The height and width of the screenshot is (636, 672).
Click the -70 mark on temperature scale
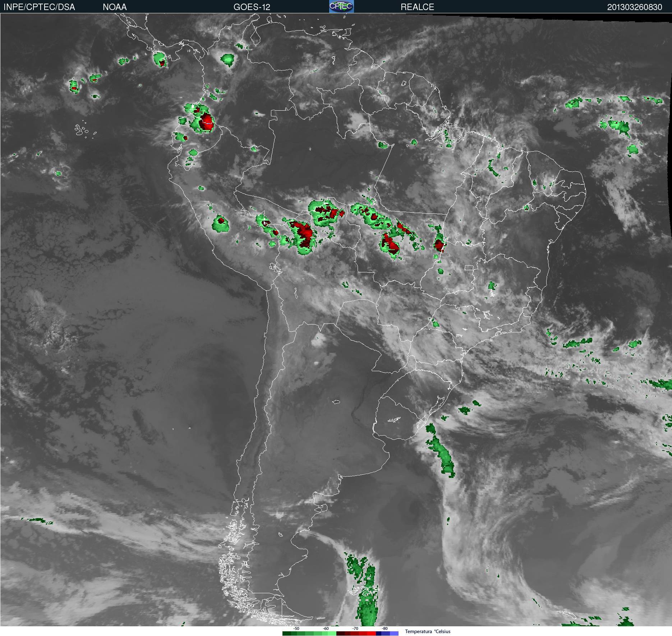click(x=355, y=628)
